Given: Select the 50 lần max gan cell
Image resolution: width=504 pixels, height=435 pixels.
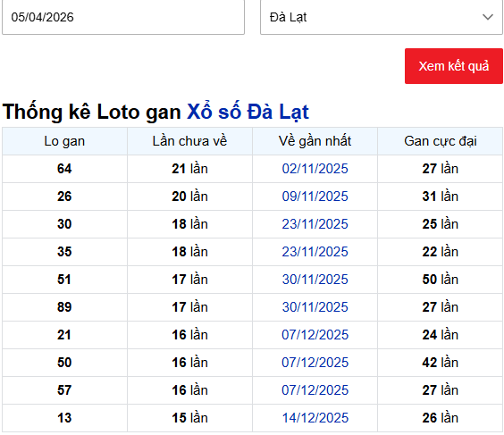Looking at the screenshot, I should [441, 280].
